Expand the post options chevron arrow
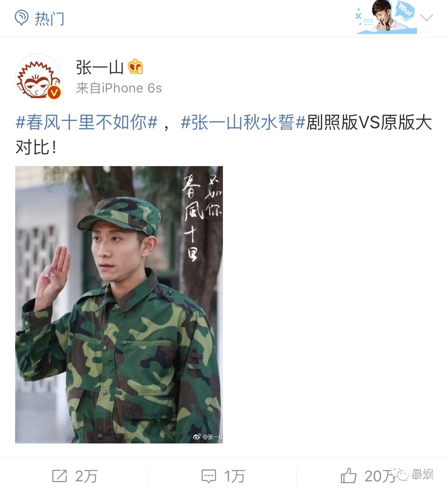 click(x=426, y=17)
